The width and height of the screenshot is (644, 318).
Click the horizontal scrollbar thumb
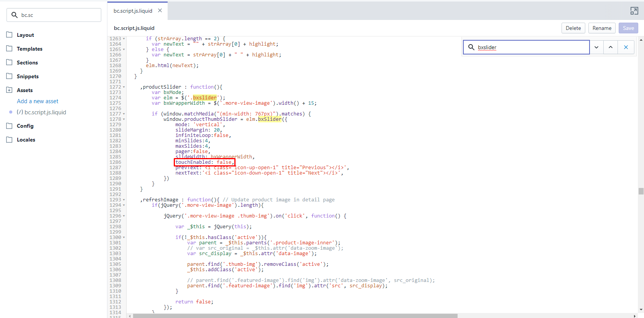(x=295, y=316)
